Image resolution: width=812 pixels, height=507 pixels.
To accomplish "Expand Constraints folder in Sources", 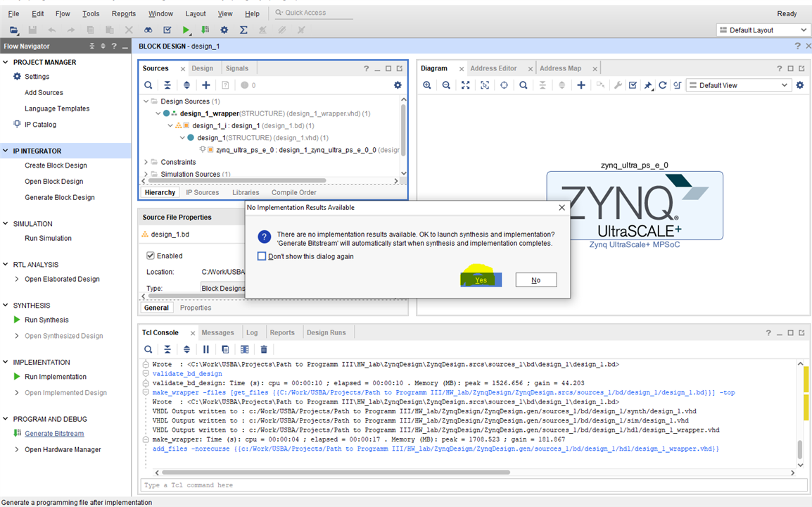I will coord(146,162).
